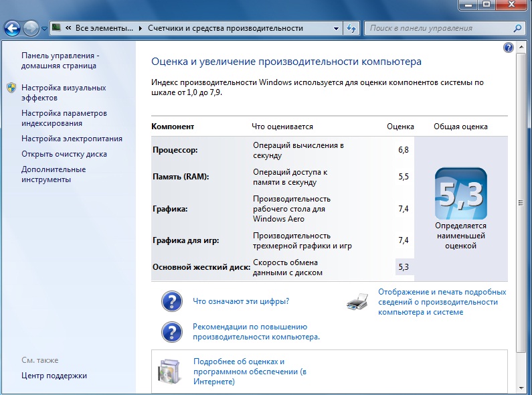532x395 pixels.
Task: Select 'Счетчики и средства производительности' breadcrumb
Action: pyautogui.click(x=224, y=29)
